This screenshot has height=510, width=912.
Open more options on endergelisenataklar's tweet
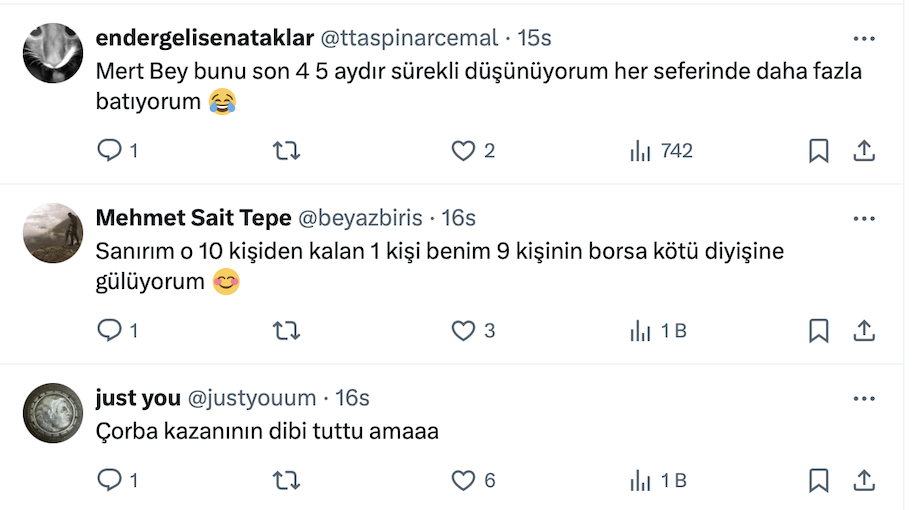tap(864, 38)
